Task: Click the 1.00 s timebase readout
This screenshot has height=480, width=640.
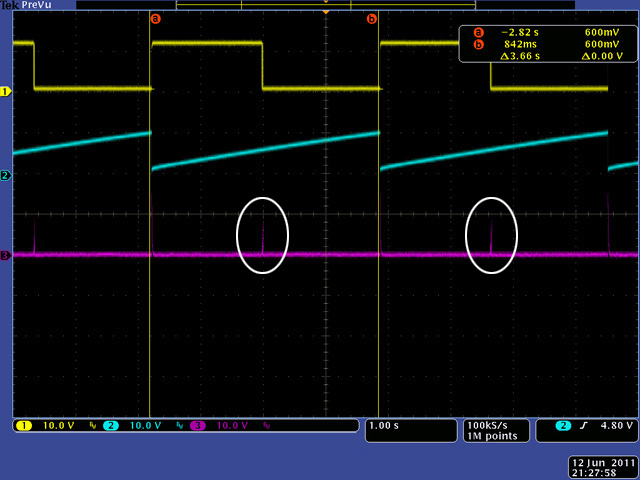Action: click(386, 425)
